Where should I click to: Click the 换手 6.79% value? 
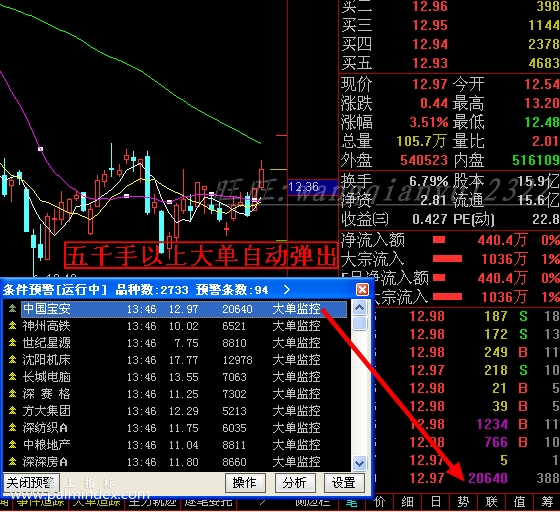[429, 181]
